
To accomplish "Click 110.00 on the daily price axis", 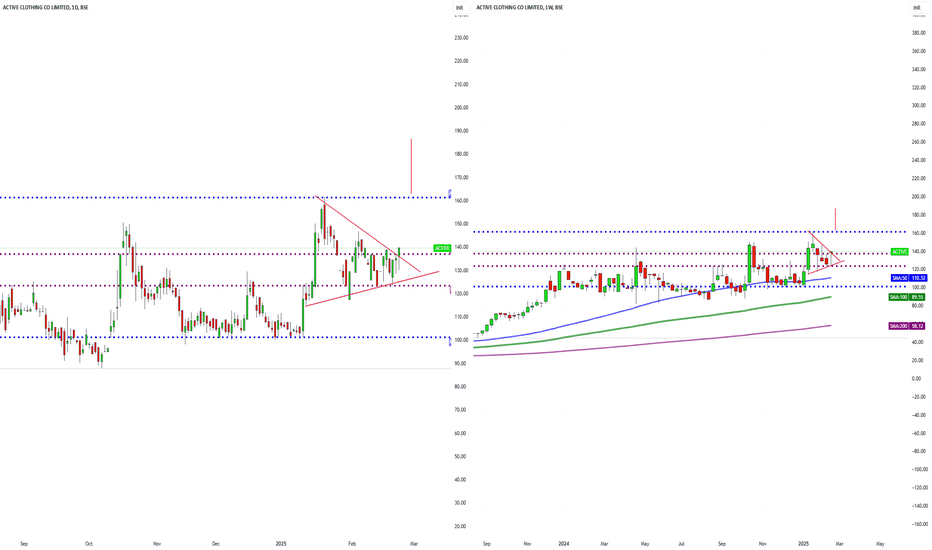I will coord(461,317).
